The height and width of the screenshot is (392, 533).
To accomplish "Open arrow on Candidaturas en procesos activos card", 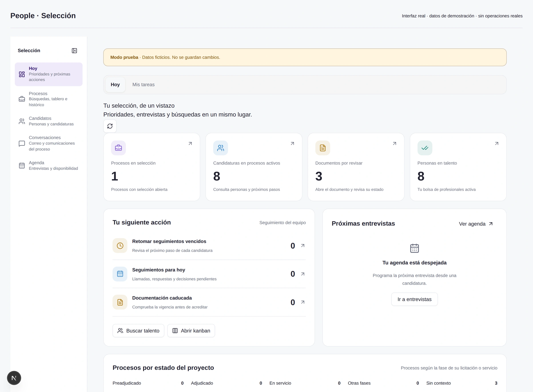I will [x=292, y=144].
